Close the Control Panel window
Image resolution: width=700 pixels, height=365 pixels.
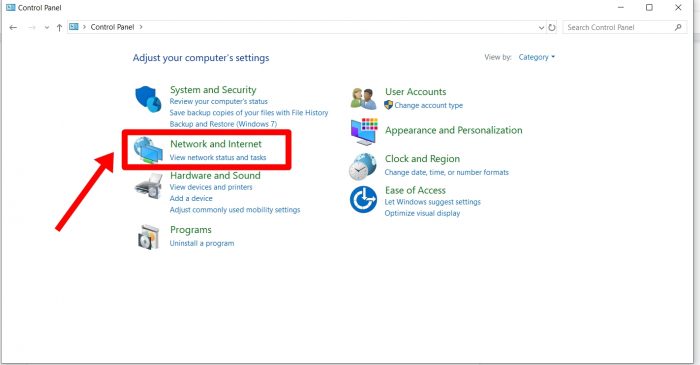pos(678,8)
